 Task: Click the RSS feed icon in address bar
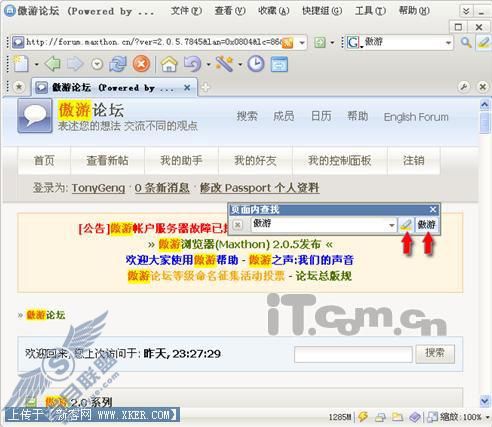pyautogui.click(x=287, y=43)
